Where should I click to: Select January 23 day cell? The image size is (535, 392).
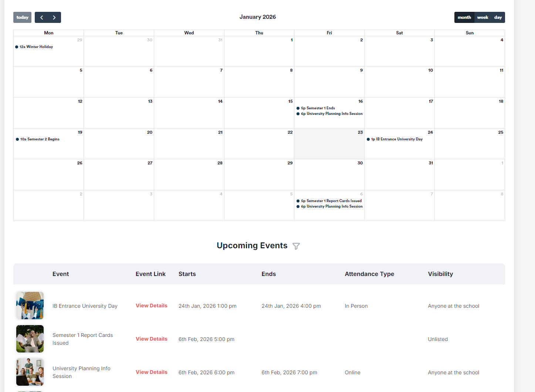click(x=329, y=146)
